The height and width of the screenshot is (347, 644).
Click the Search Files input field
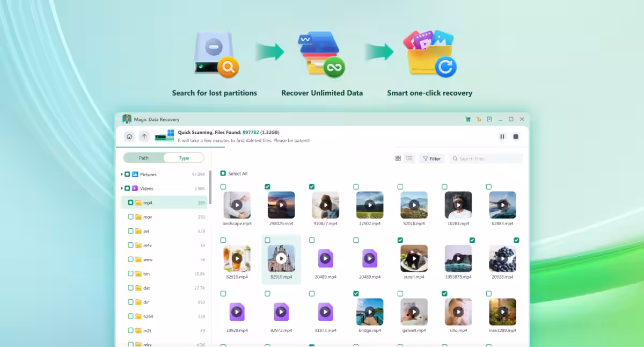pos(488,158)
